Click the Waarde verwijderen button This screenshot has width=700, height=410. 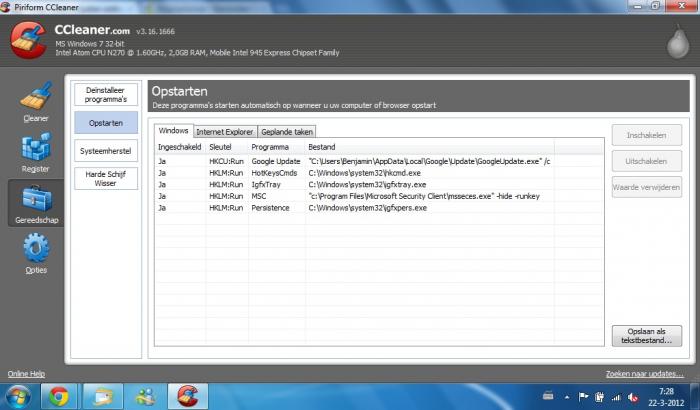coord(646,187)
